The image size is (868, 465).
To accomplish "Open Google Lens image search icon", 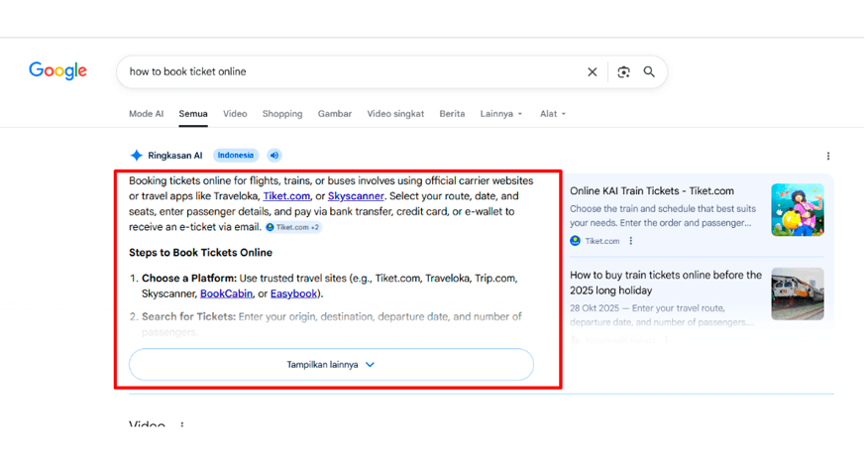I will point(623,72).
